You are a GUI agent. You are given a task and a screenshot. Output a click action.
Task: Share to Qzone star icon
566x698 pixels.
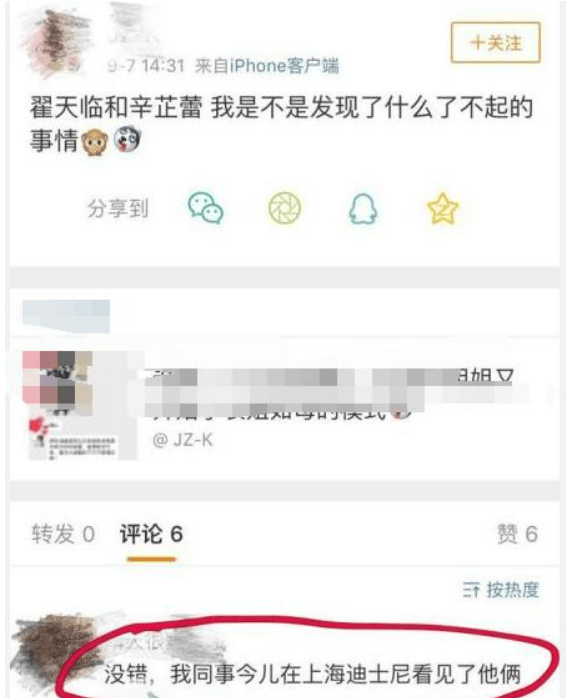442,208
